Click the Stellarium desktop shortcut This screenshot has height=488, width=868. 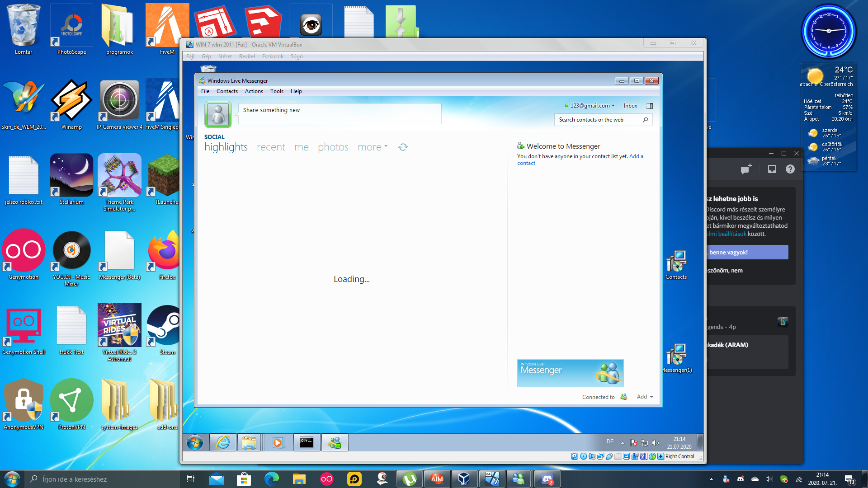tap(71, 179)
